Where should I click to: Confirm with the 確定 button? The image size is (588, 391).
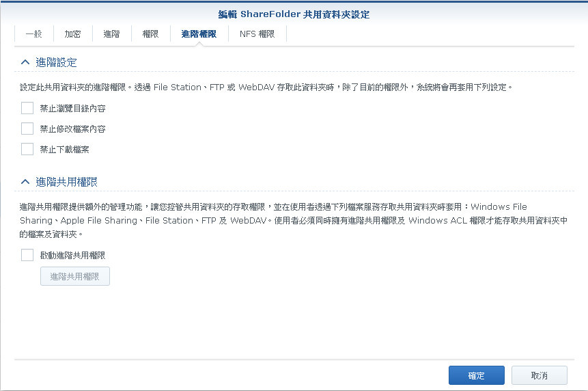(x=477, y=375)
